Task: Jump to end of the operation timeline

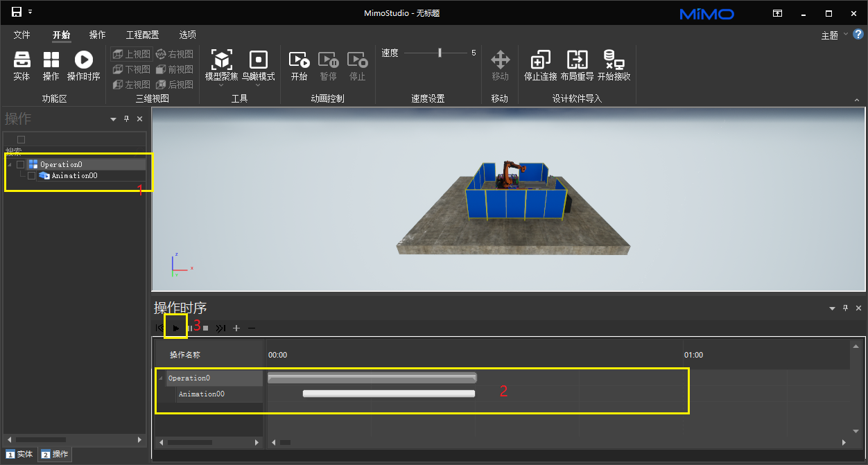Action: (220, 328)
